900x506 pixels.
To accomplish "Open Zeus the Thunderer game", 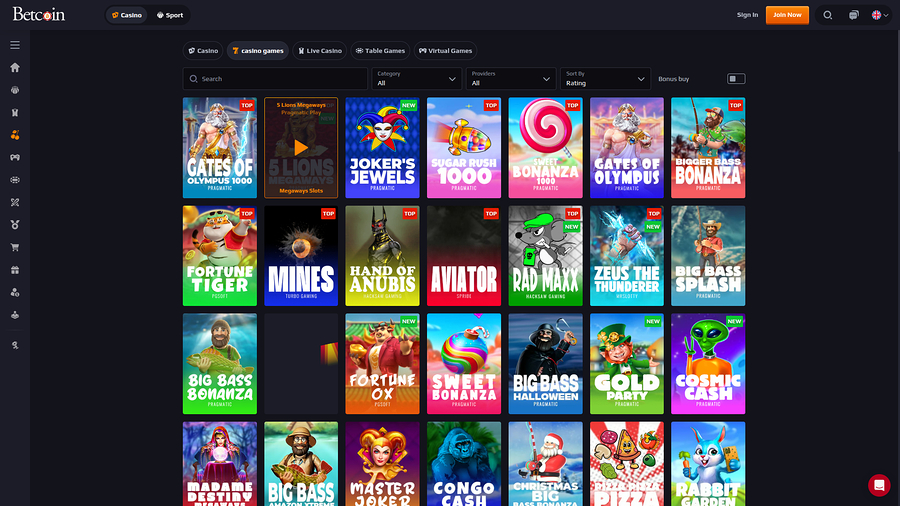I will click(627, 256).
